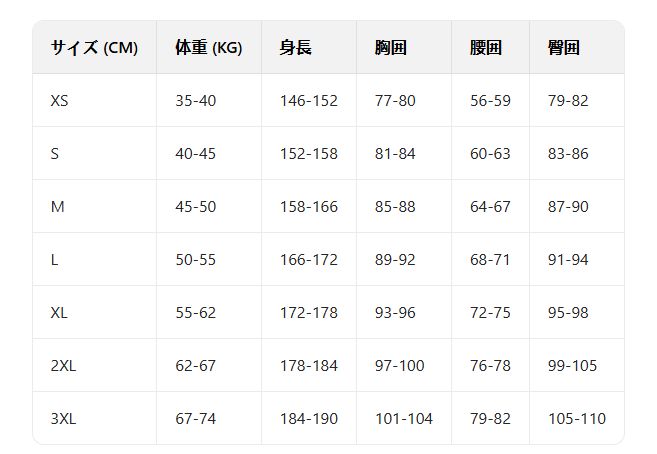The width and height of the screenshot is (657, 454).
Task: Click the XL size row label
Action: [59, 312]
